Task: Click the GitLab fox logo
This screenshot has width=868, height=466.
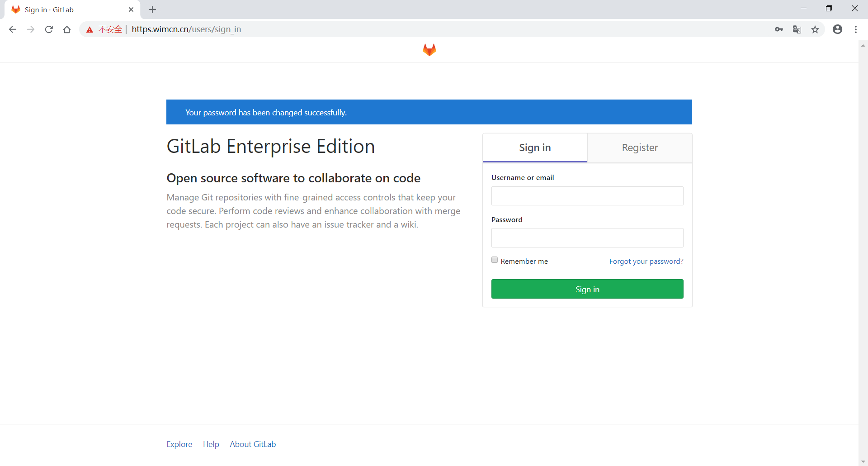Action: [x=429, y=50]
